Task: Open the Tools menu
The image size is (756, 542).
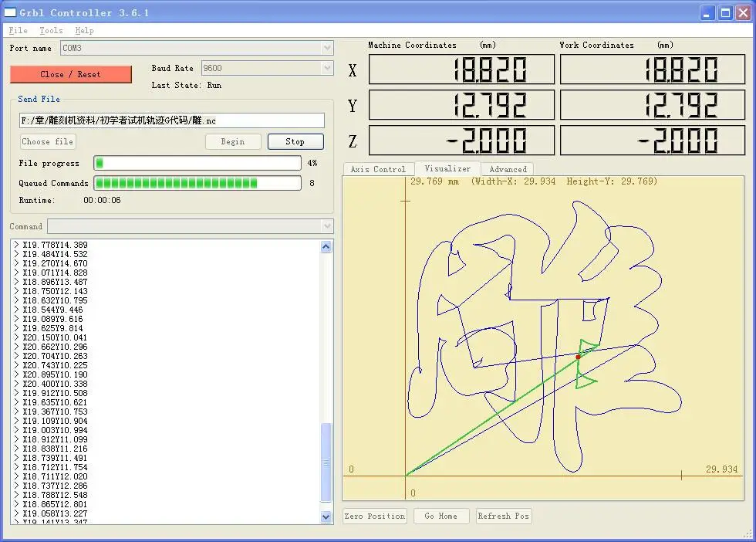Action: point(51,30)
